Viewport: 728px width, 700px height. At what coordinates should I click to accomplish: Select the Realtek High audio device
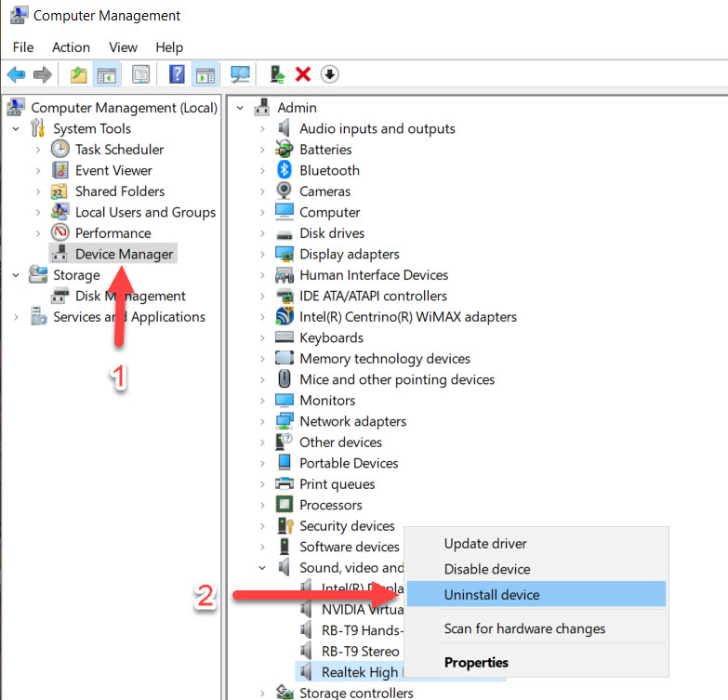click(360, 672)
